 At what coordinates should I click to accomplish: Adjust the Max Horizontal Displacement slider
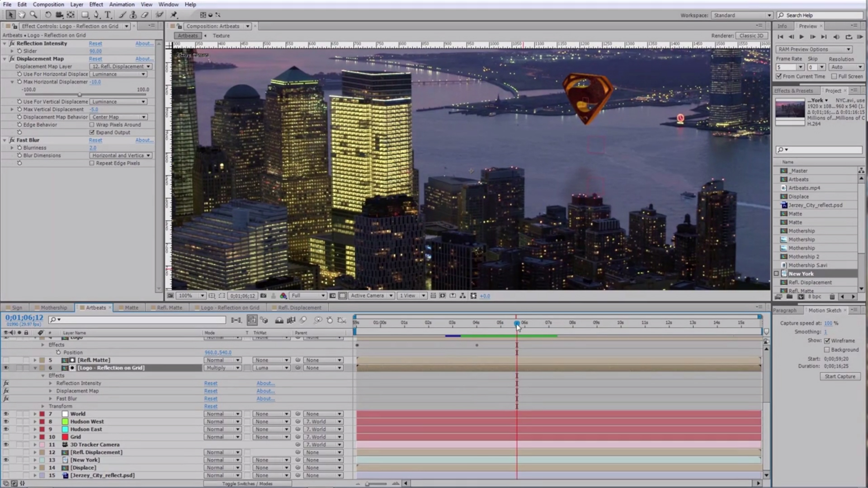tap(80, 95)
